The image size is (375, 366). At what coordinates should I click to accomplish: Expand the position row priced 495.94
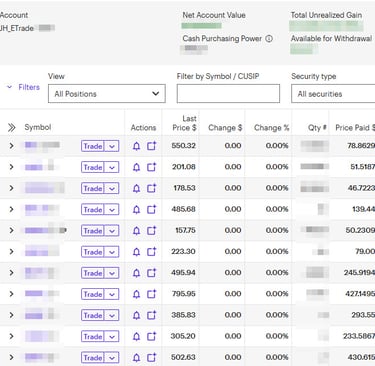(x=11, y=273)
